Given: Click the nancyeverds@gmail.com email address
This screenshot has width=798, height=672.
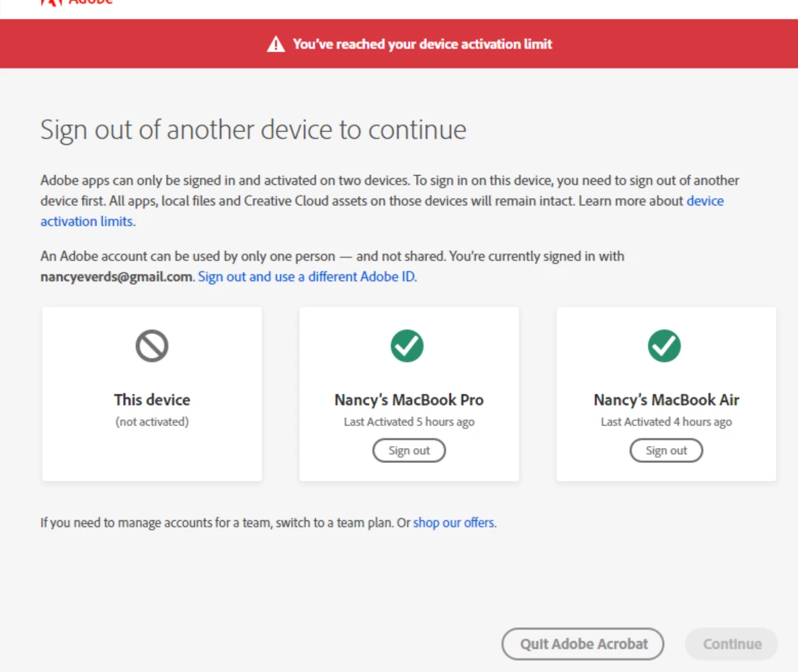Looking at the screenshot, I should (116, 277).
